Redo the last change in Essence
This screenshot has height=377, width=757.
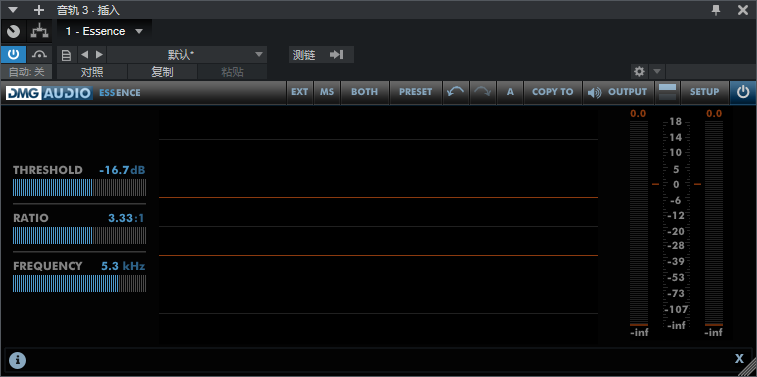pos(483,92)
